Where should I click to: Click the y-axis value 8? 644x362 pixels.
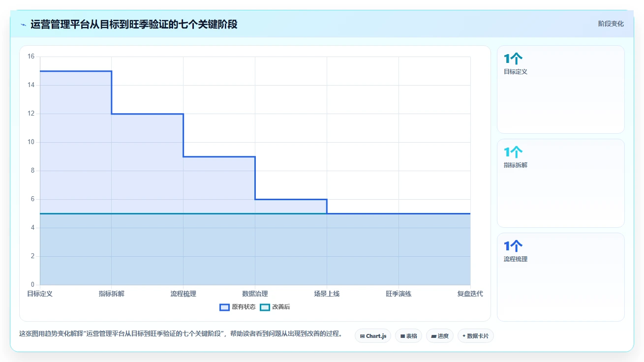click(32, 171)
